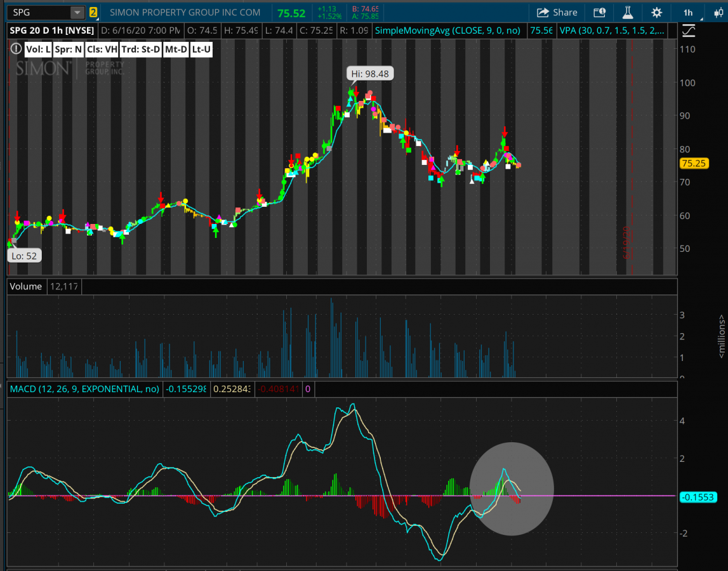The width and height of the screenshot is (728, 571).
Task: Open the 1h timeframe selector
Action: click(689, 13)
